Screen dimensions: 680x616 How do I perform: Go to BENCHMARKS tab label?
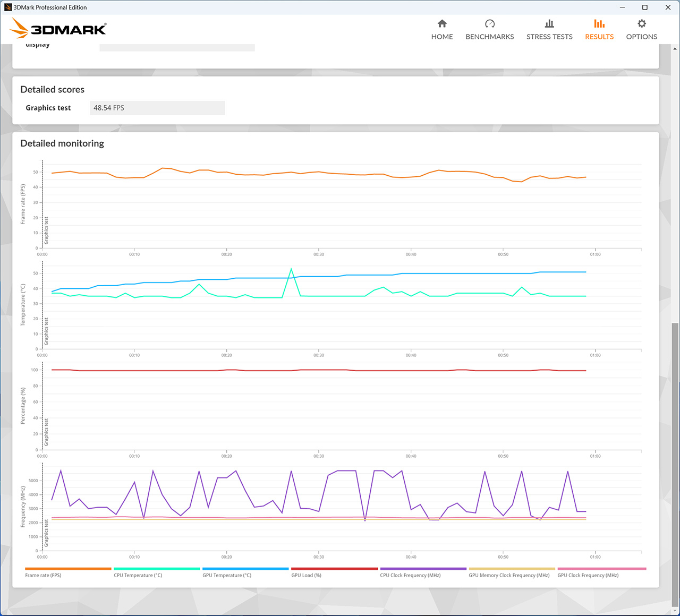(490, 37)
